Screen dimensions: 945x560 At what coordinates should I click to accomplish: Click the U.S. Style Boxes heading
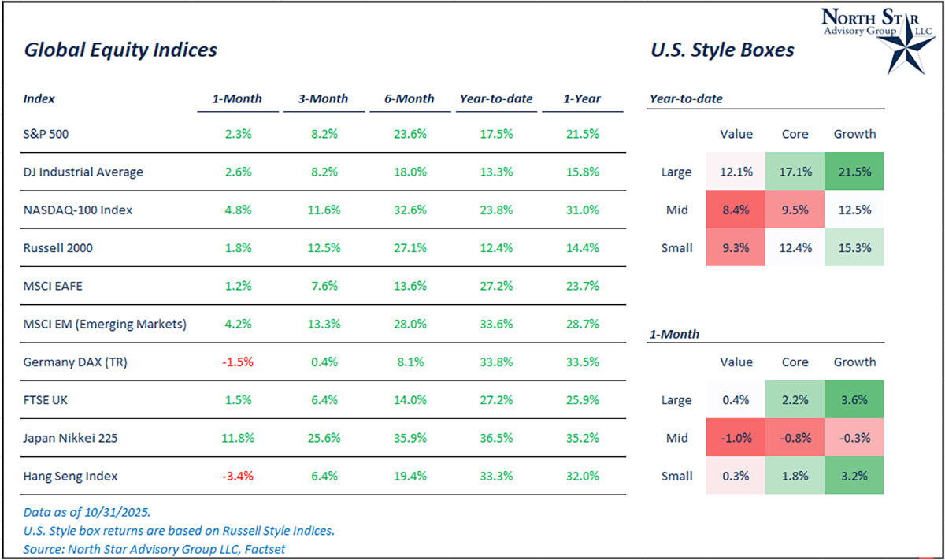tap(721, 50)
